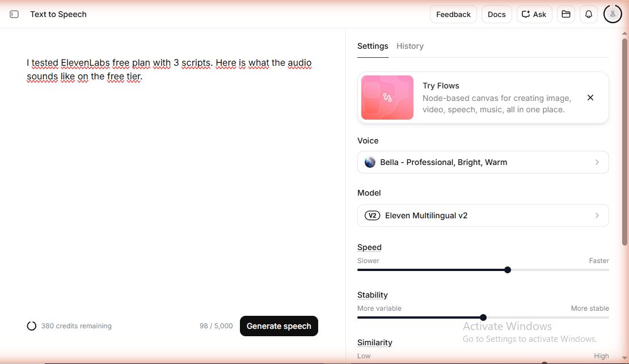This screenshot has height=364, width=629.
Task: Click Generate speech
Action: click(x=279, y=326)
